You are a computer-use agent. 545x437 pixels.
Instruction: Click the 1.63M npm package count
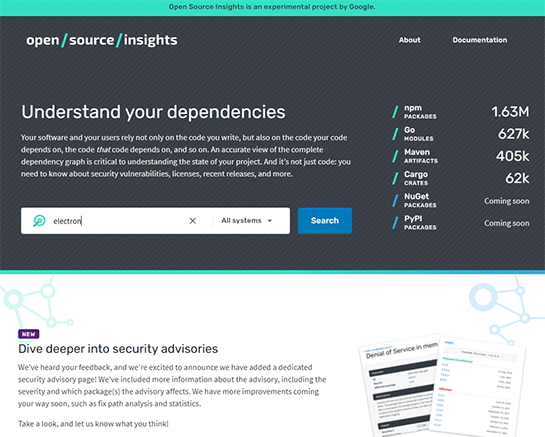pos(510,112)
